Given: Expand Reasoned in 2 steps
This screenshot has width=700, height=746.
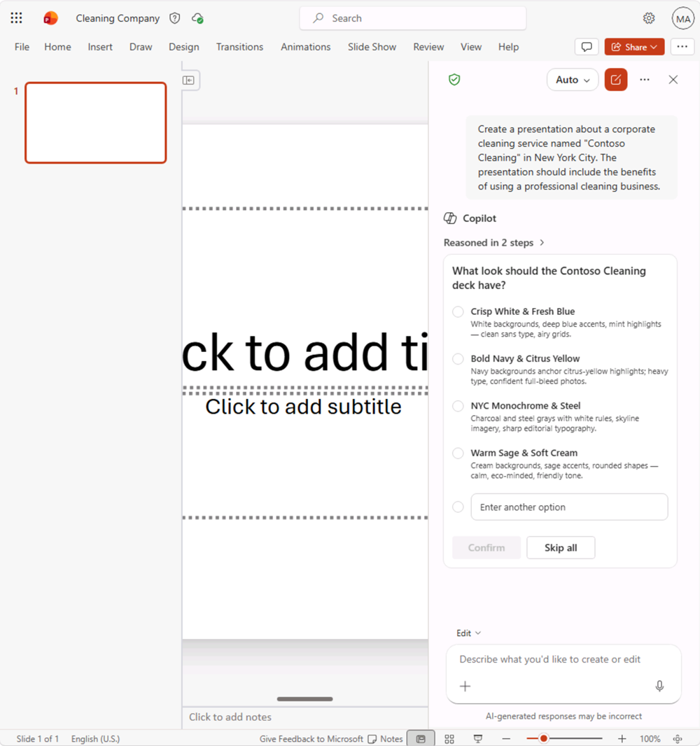Looking at the screenshot, I should [x=494, y=243].
